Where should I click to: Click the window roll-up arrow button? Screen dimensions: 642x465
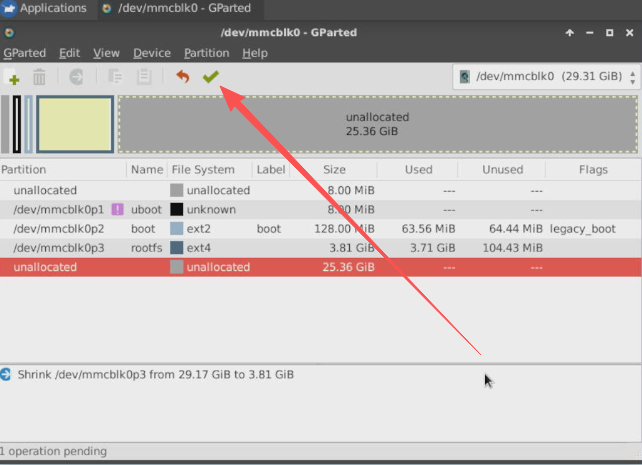pyautogui.click(x=570, y=33)
